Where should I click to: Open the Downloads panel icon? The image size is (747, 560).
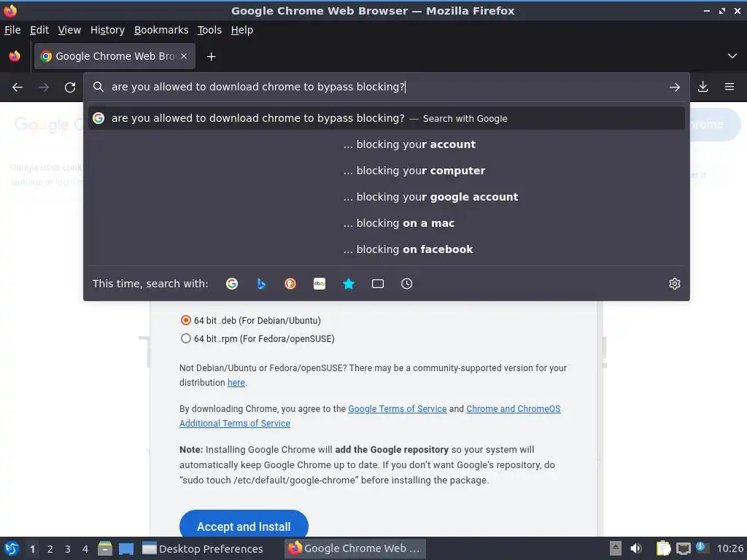(x=703, y=87)
